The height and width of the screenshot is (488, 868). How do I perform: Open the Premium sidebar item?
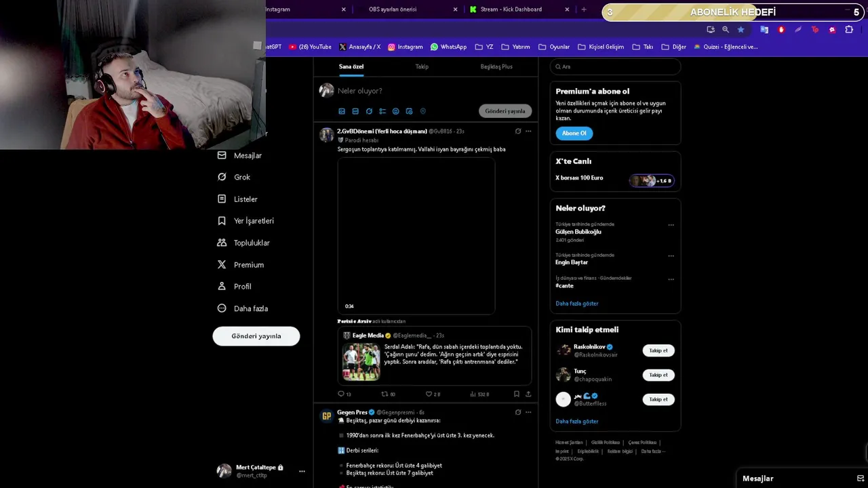pos(240,264)
